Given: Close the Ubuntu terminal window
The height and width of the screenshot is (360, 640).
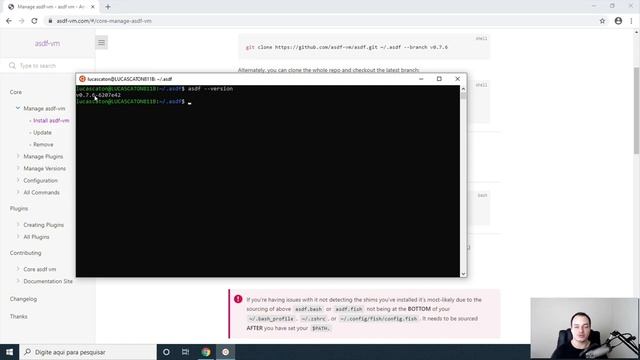Looking at the screenshot, I should [x=457, y=79].
